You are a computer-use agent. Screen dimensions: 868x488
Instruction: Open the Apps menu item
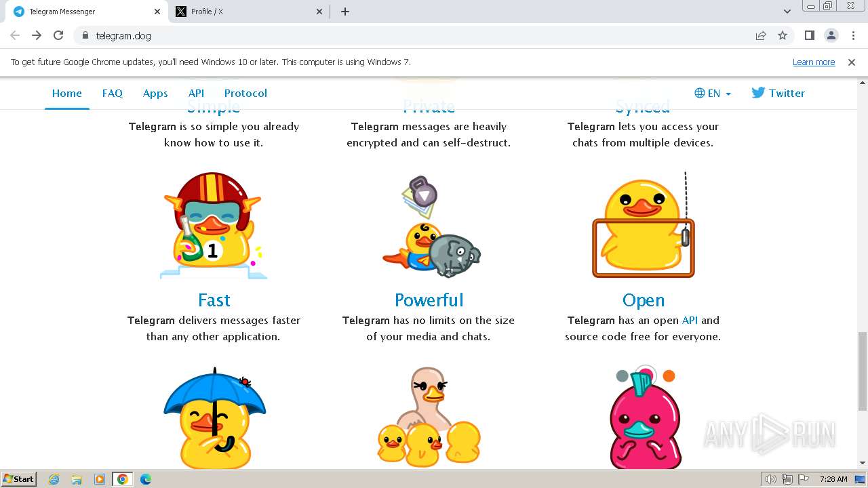pyautogui.click(x=155, y=94)
